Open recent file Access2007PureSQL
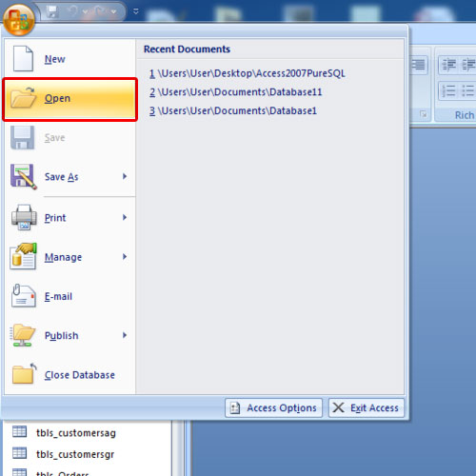Viewport: 476px width, 476px height. 248,73
